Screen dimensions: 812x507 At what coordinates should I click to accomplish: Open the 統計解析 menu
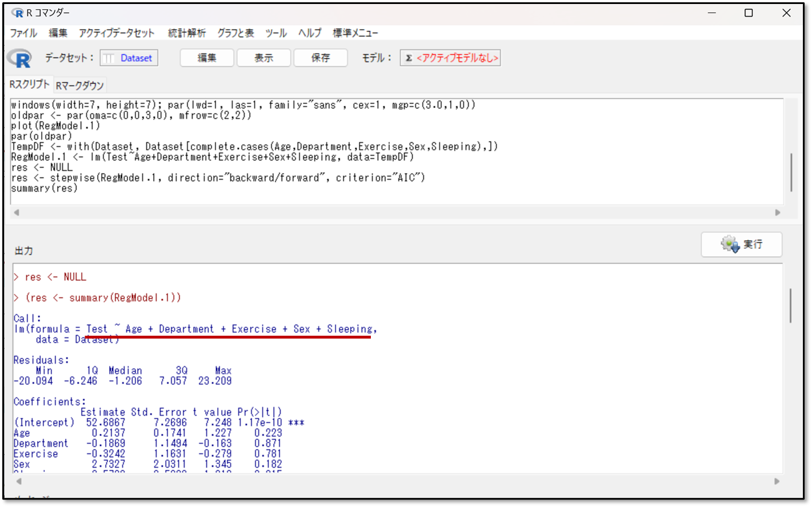186,33
